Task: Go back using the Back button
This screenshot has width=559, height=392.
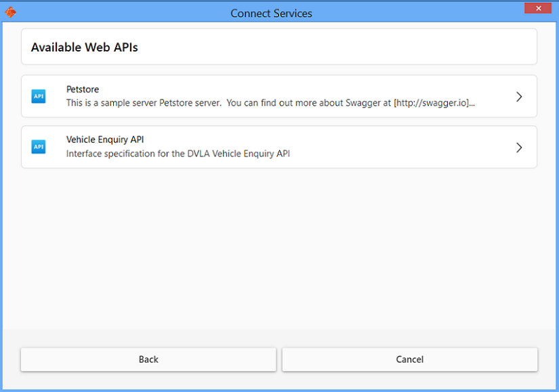Action: (x=148, y=360)
